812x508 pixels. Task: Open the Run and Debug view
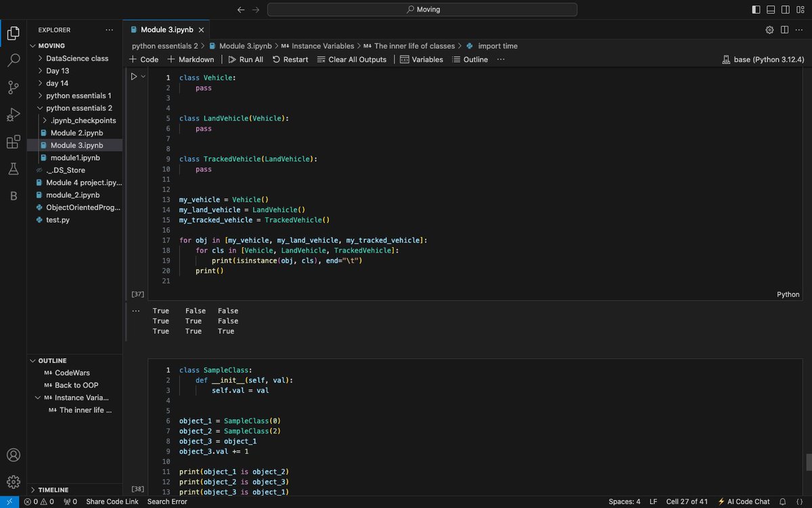(x=13, y=114)
